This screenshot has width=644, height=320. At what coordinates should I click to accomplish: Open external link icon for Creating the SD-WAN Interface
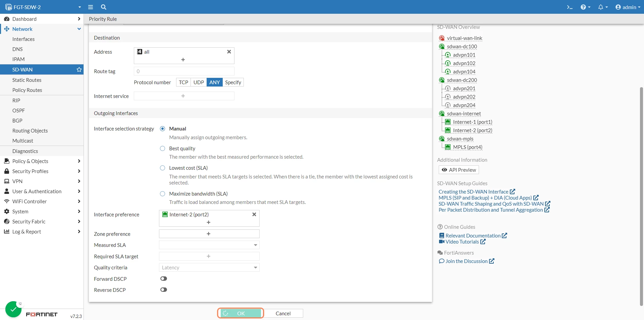[x=513, y=192]
